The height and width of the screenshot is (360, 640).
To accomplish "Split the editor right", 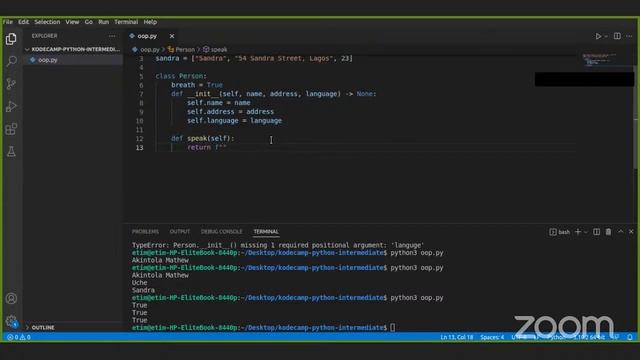I will pos(617,36).
